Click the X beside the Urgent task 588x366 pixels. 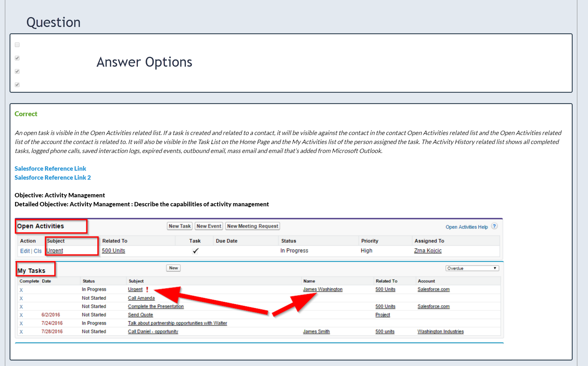click(x=21, y=290)
